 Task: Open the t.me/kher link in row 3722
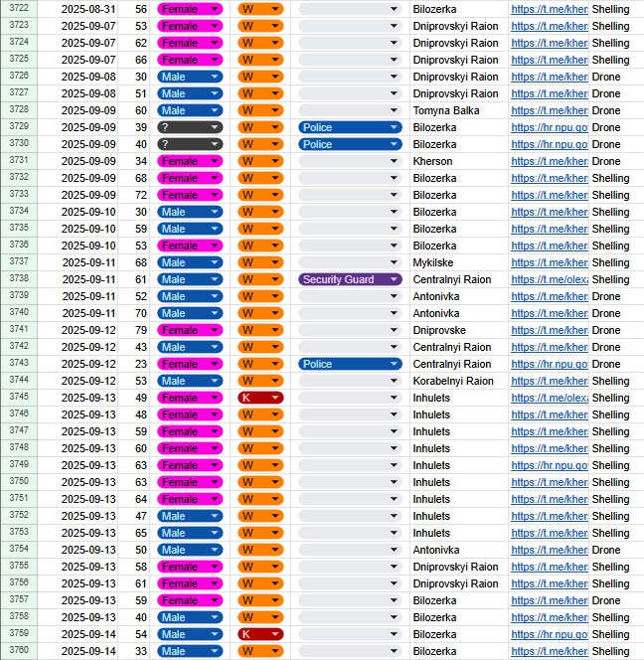pos(550,9)
